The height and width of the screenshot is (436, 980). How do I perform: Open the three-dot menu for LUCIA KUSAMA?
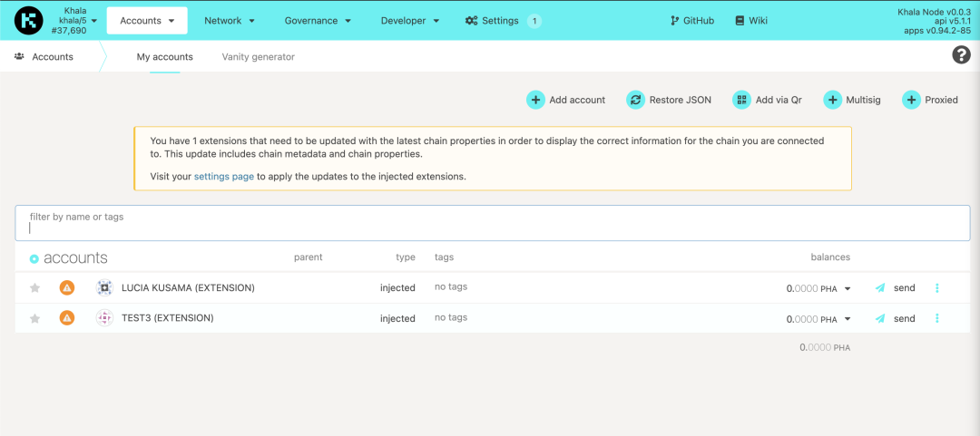937,288
